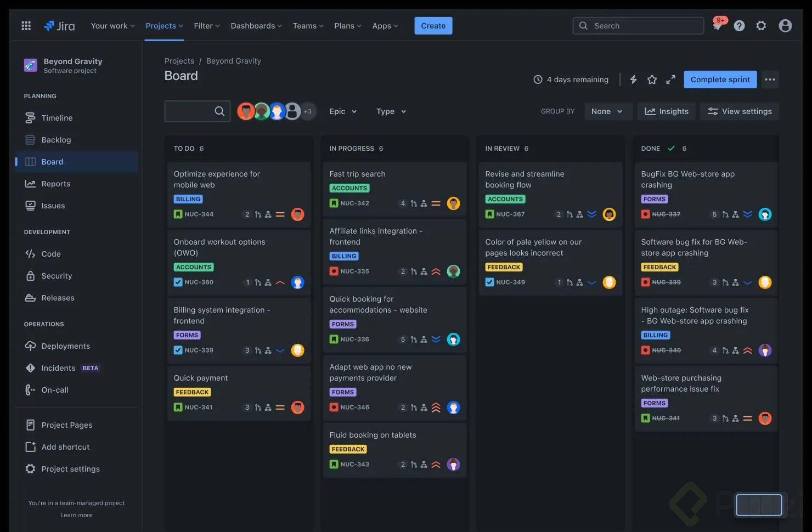Open the Your work dropdown
This screenshot has height=532, width=812.
[x=112, y=26]
